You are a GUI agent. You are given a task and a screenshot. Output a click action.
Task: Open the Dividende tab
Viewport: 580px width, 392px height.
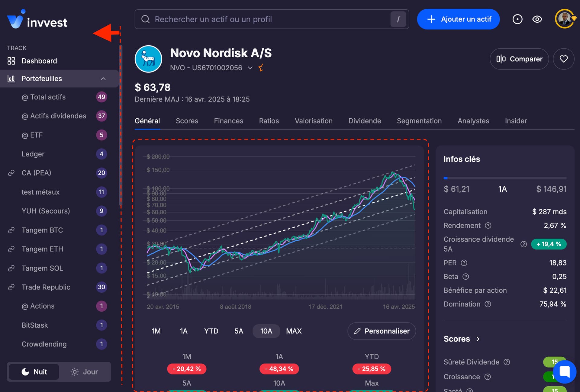pyautogui.click(x=365, y=121)
